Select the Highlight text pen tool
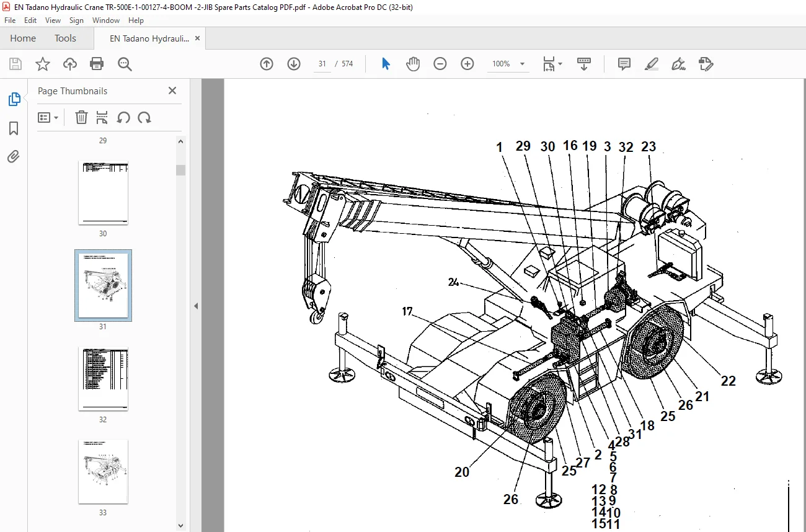The height and width of the screenshot is (532, 806). [x=652, y=64]
